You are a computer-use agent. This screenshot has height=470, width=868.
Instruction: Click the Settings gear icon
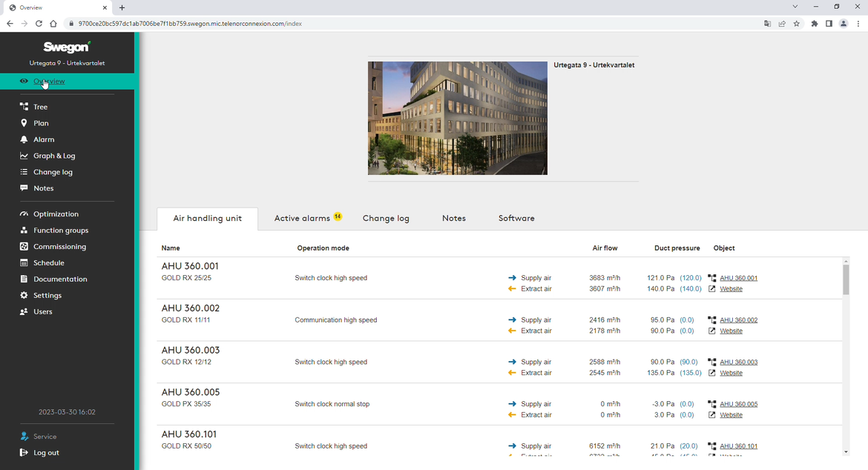(24, 295)
